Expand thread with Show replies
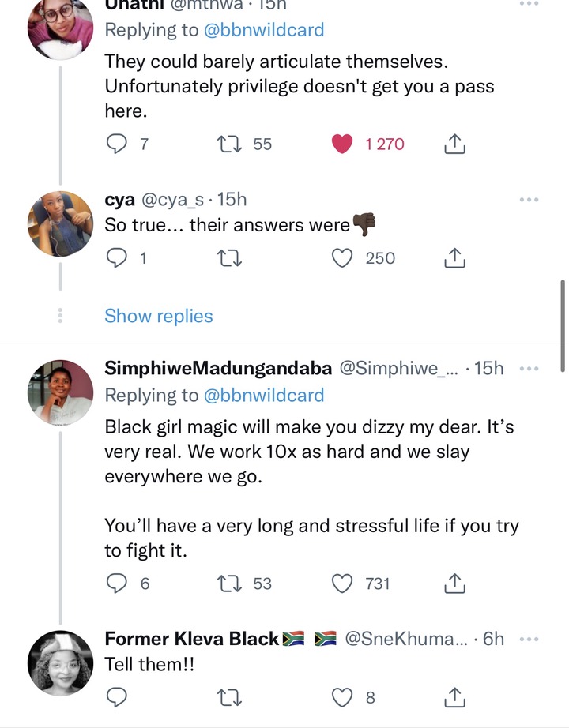The image size is (569, 728). pyautogui.click(x=159, y=316)
